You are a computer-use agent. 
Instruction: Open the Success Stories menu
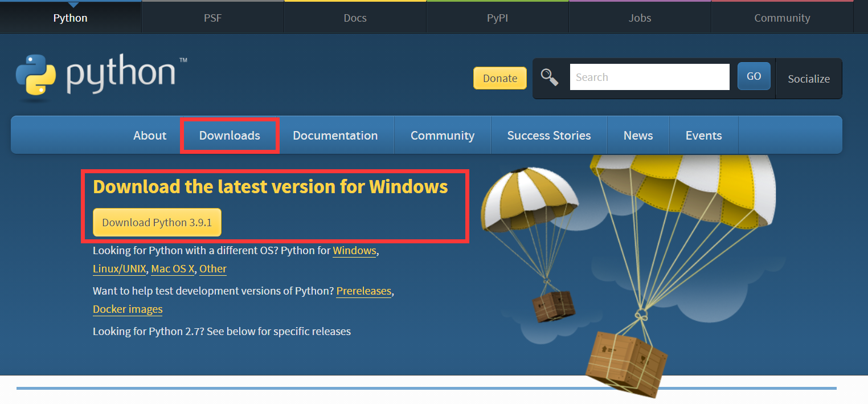tap(549, 135)
